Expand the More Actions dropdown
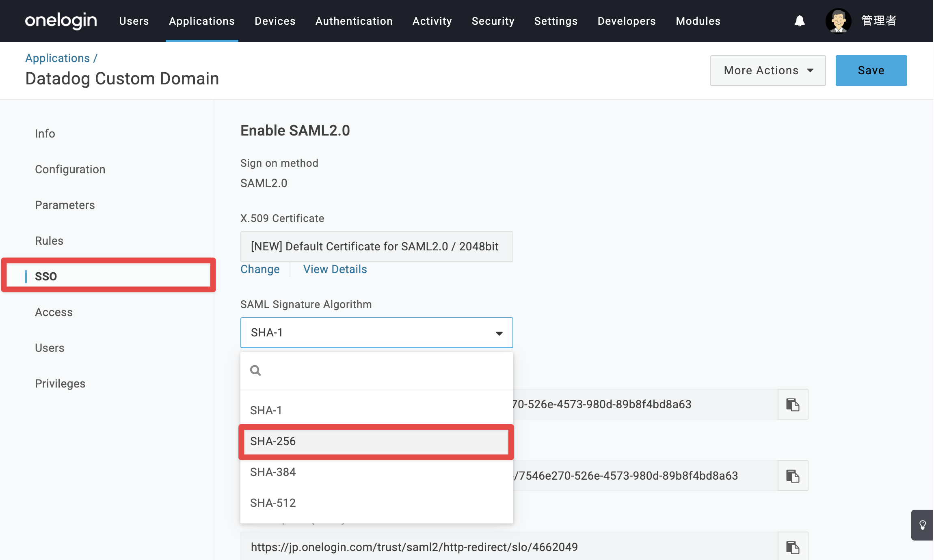This screenshot has width=934, height=560. 768,71
